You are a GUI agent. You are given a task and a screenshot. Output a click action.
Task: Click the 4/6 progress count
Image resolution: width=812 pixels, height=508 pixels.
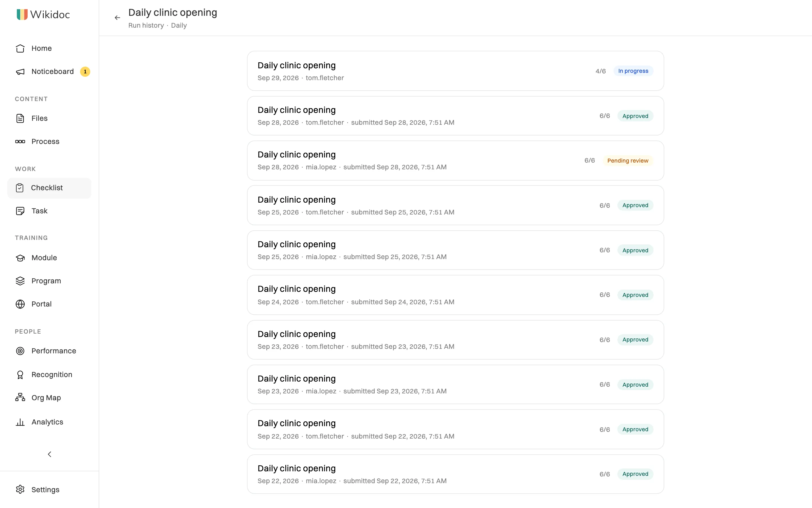click(601, 71)
